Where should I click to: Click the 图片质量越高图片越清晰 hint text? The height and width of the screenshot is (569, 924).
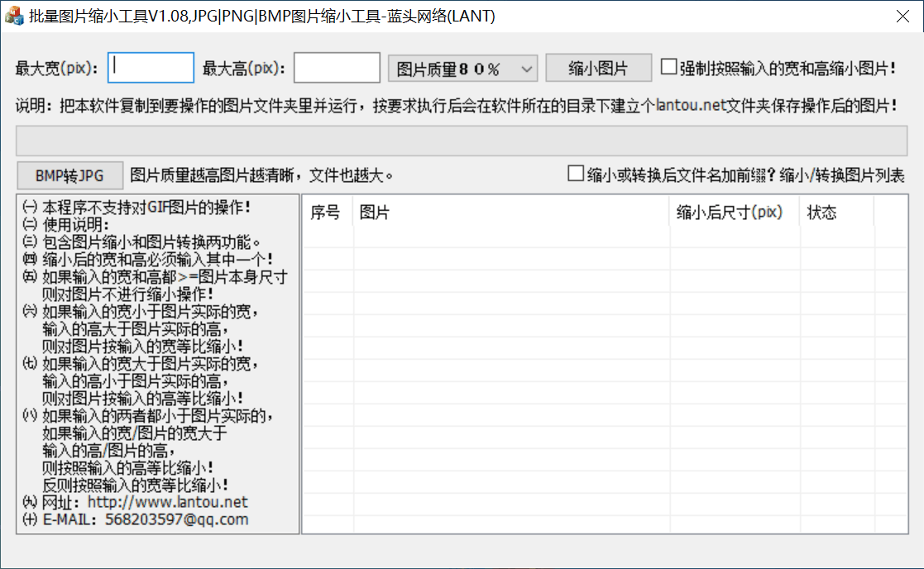(x=261, y=175)
